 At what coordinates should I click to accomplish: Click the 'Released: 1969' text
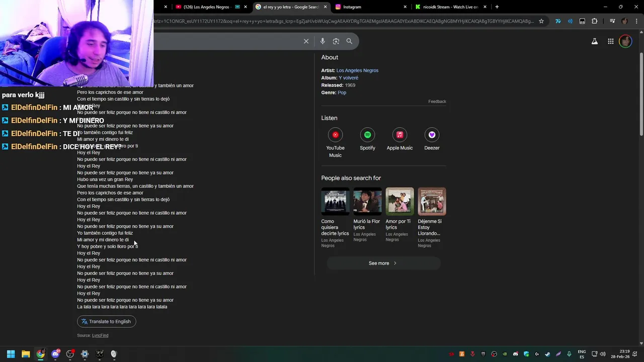[x=339, y=85]
